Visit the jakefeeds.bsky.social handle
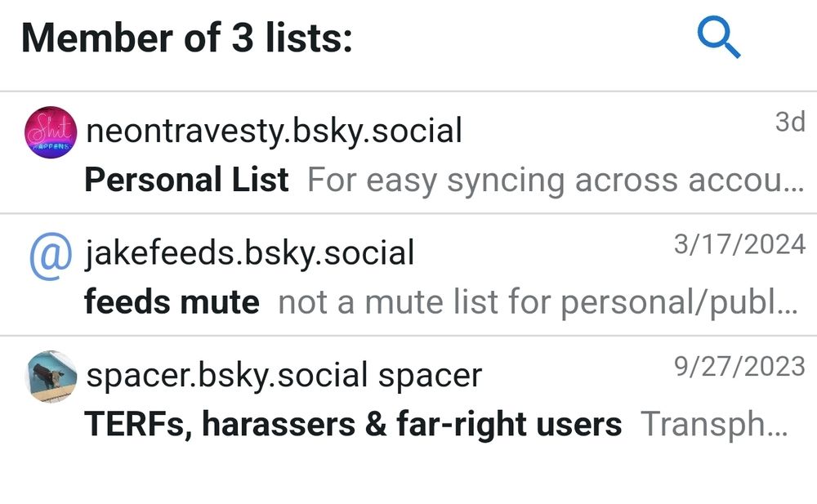Viewport: 817px width, 504px height. 250,253
